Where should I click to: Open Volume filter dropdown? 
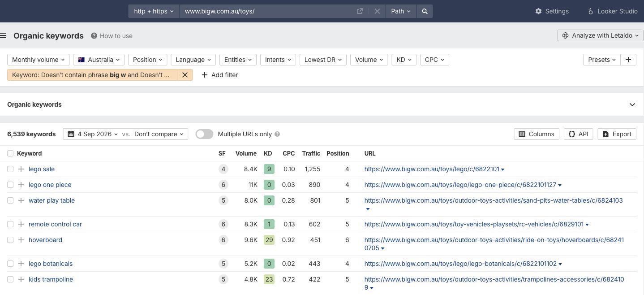tap(369, 60)
